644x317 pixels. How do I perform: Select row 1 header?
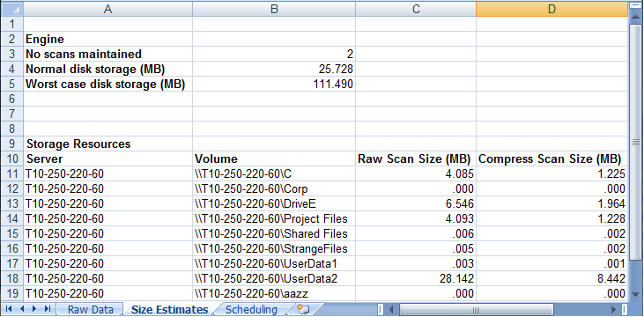click(x=11, y=24)
